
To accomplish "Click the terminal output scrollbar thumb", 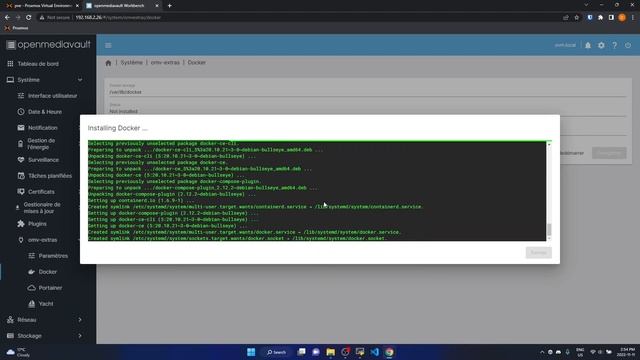I will pyautogui.click(x=549, y=229).
